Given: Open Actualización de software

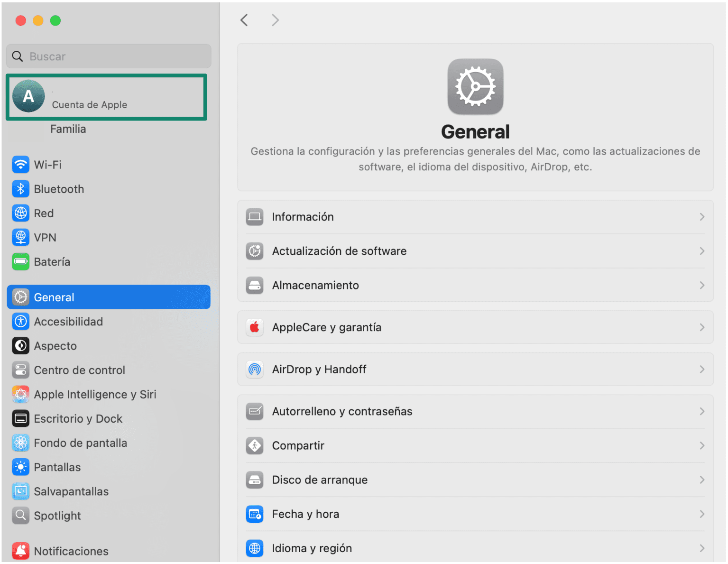Looking at the screenshot, I should (339, 251).
